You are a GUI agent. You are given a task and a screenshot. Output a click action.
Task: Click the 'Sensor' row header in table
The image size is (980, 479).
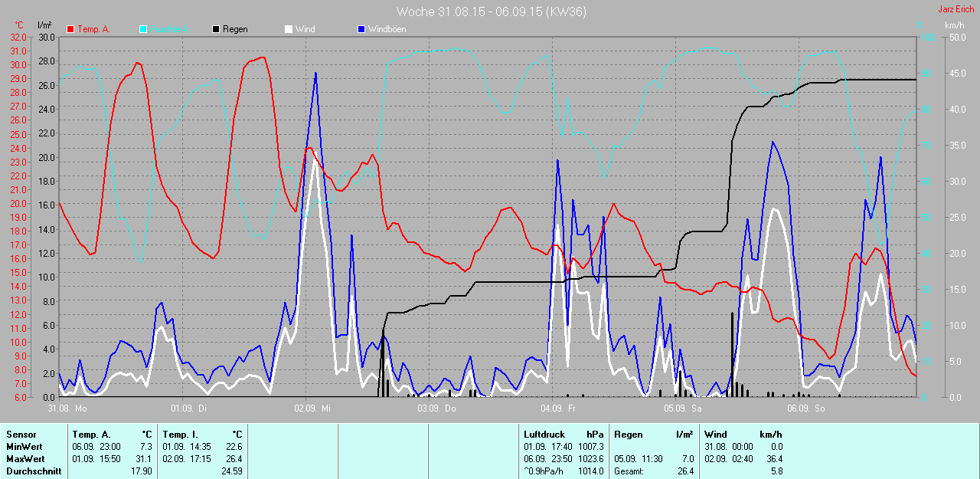click(x=21, y=435)
